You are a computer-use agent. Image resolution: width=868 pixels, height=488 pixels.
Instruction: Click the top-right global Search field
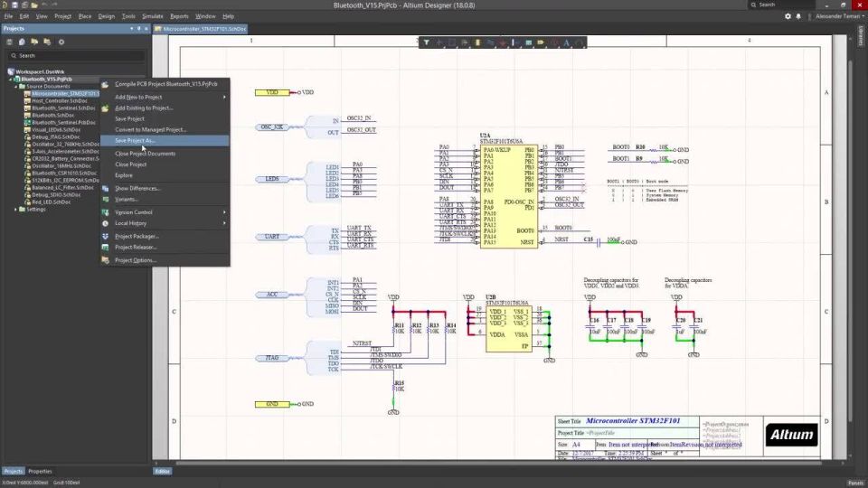pos(781,5)
